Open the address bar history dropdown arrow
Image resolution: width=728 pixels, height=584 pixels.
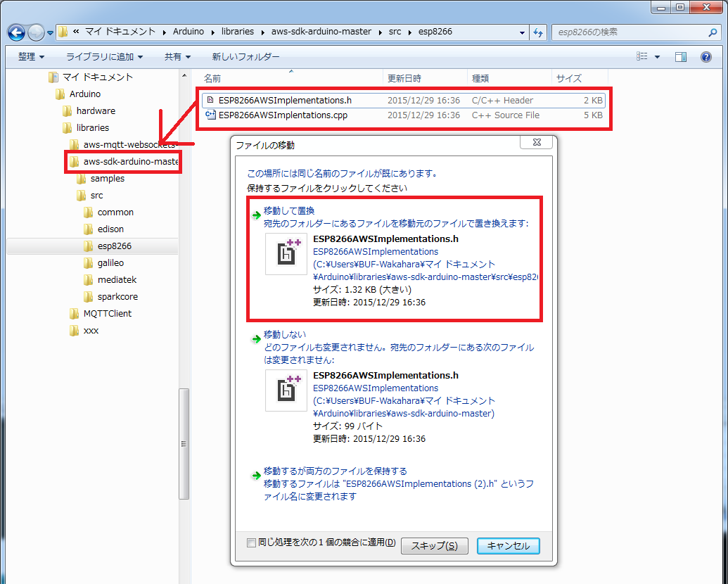(x=522, y=32)
